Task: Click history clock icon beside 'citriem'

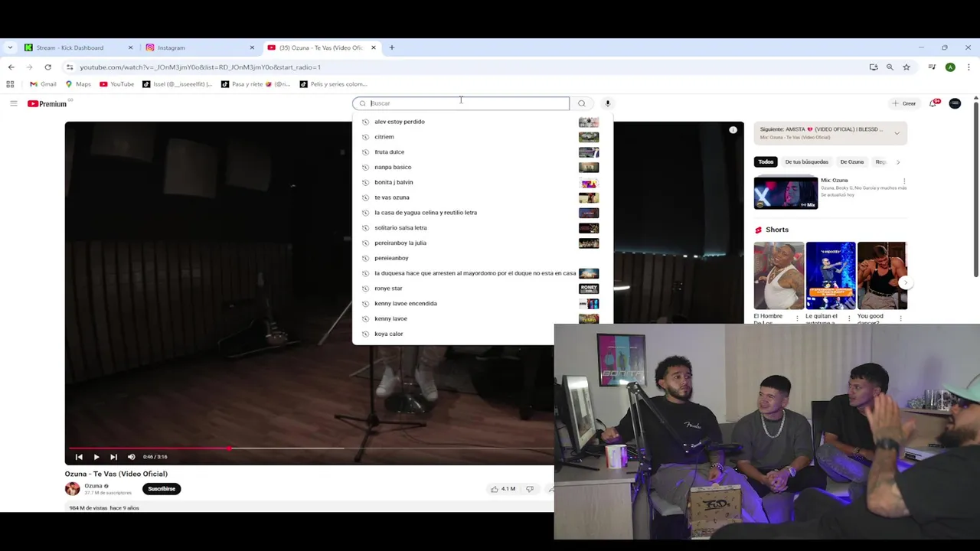Action: tap(365, 137)
